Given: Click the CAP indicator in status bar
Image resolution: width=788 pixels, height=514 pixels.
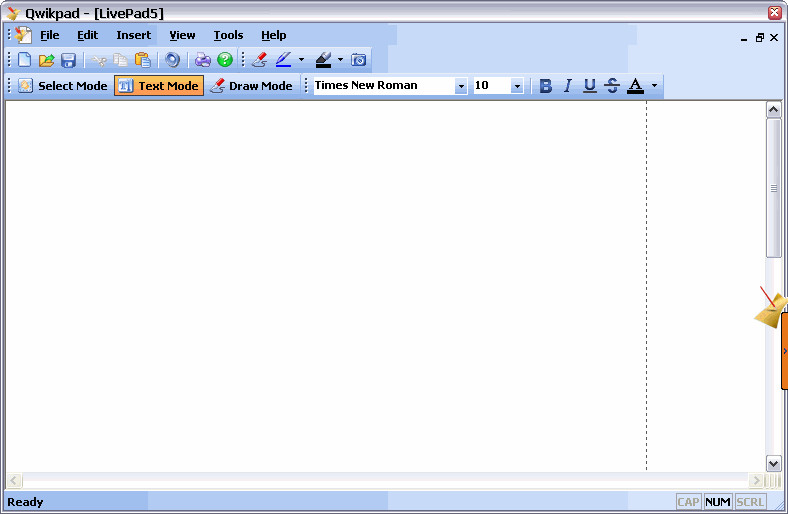Looking at the screenshot, I should pos(688,502).
